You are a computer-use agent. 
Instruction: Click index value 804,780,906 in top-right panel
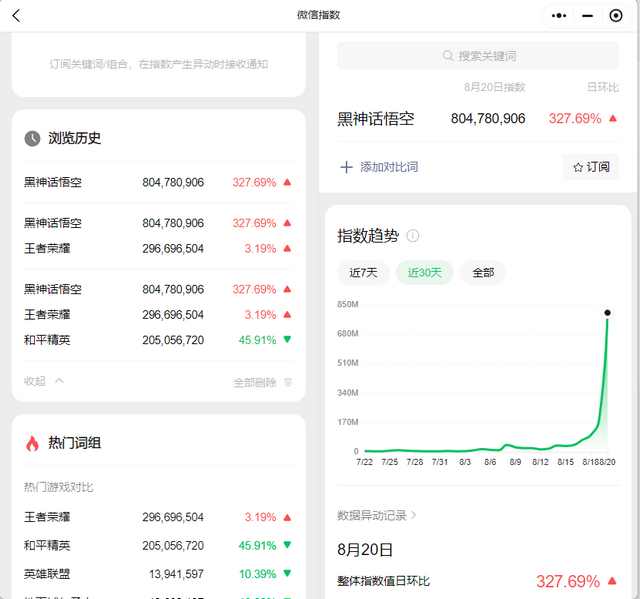[x=488, y=119]
